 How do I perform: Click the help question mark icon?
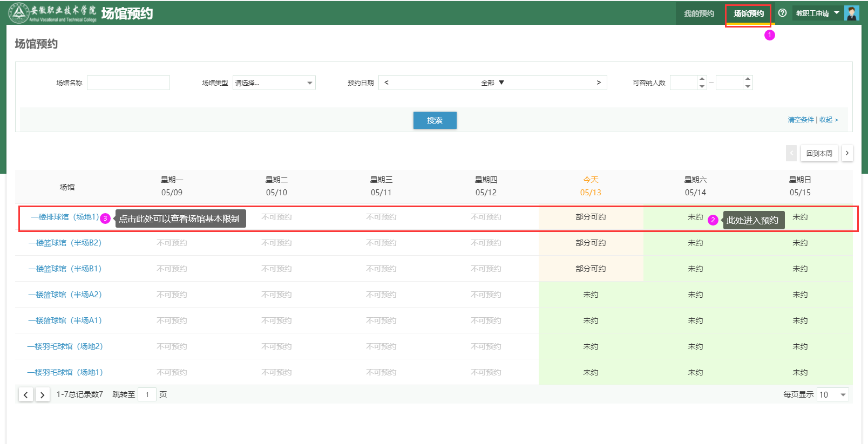782,13
